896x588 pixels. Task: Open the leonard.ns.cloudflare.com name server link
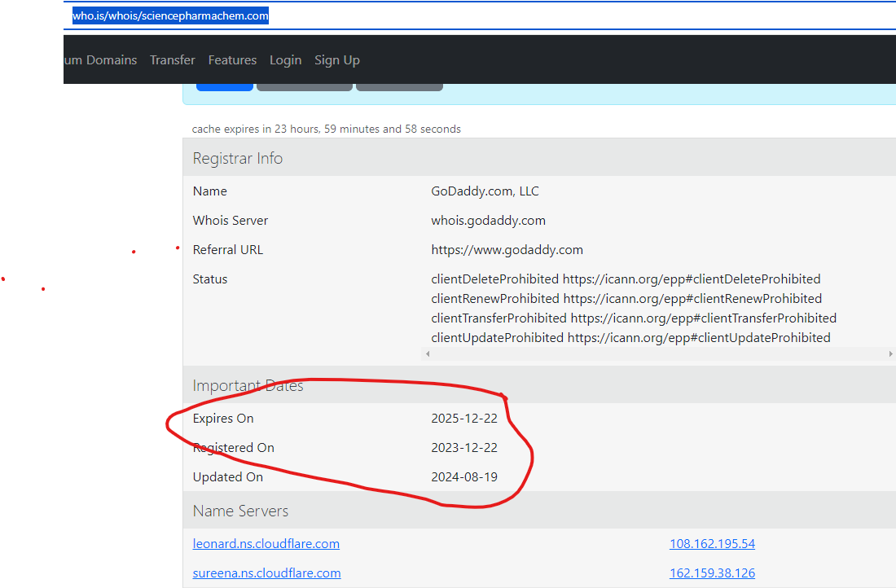click(x=266, y=544)
